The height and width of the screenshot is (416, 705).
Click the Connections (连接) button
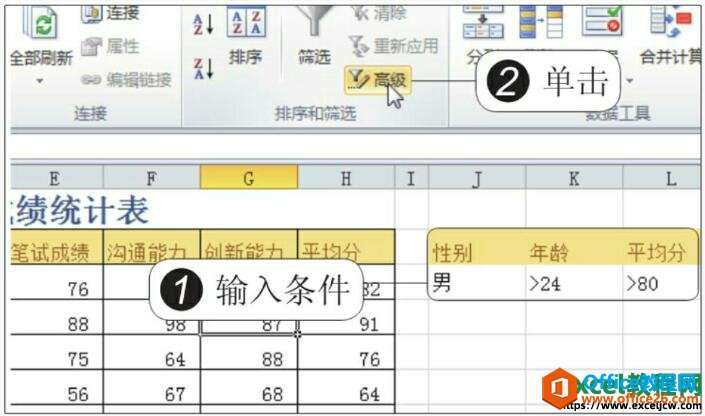(x=111, y=13)
